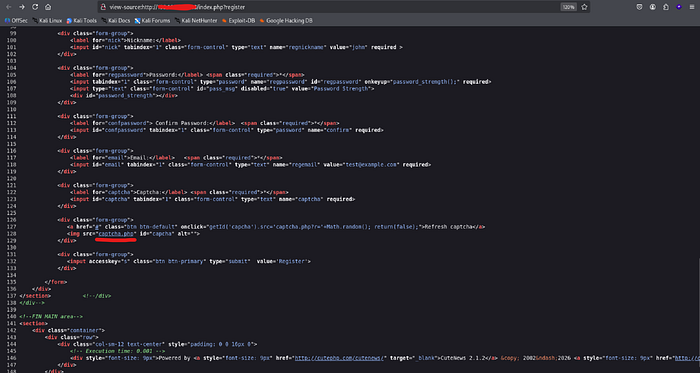Click the closing </form> tag

click(x=56, y=282)
